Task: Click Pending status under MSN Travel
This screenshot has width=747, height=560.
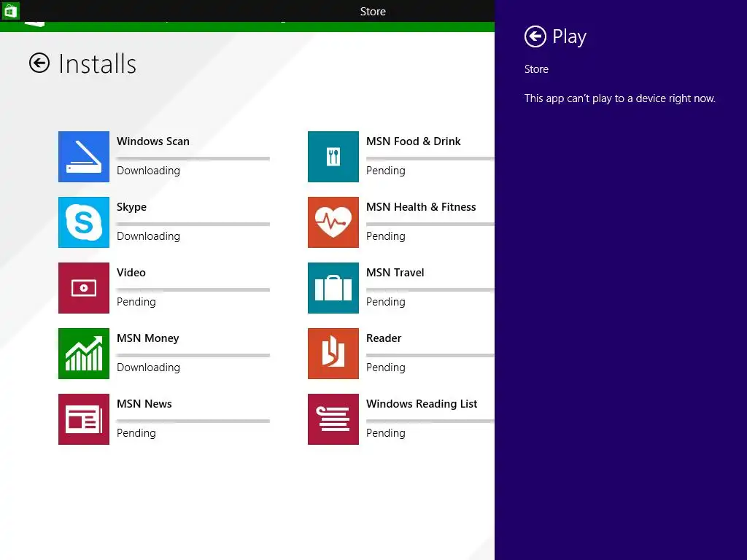Action: (385, 302)
